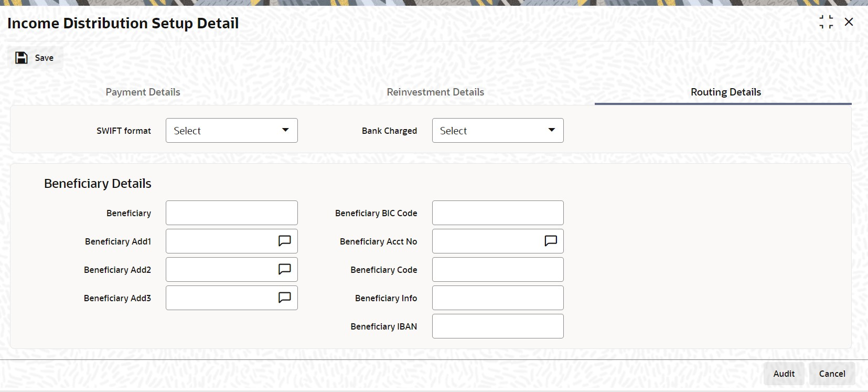Open the Beneficiary Add1 comment editor icon
Image resolution: width=868 pixels, height=392 pixels.
pos(284,241)
